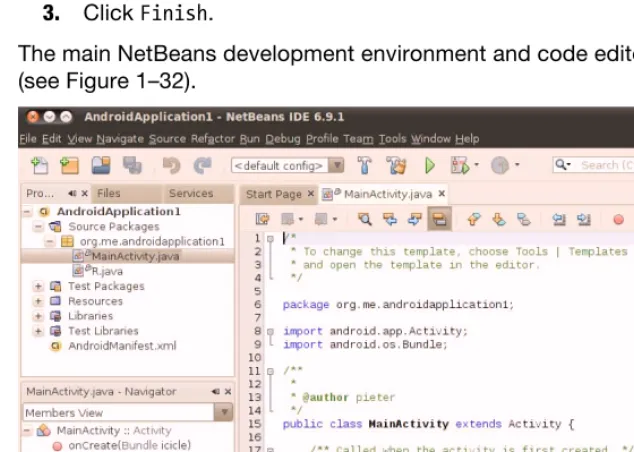Switch to the Start Page tab
Image resolution: width=634 pixels, height=452 pixels.
click(274, 194)
